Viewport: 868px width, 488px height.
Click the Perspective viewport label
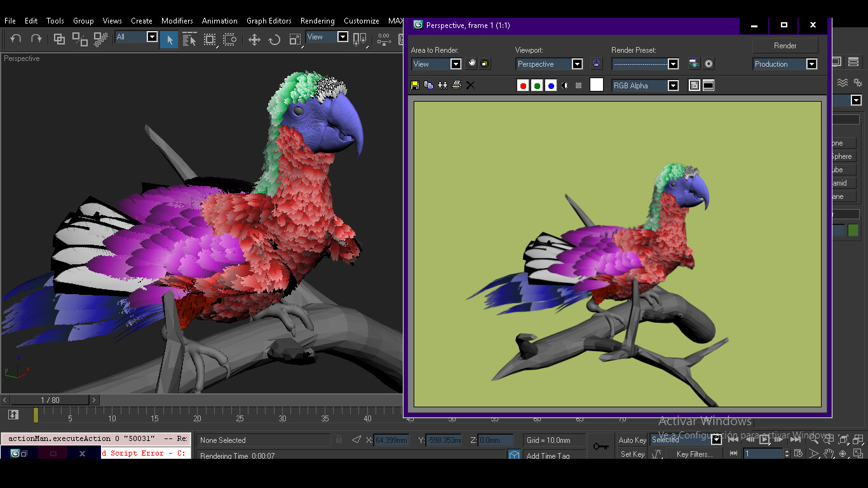click(22, 58)
